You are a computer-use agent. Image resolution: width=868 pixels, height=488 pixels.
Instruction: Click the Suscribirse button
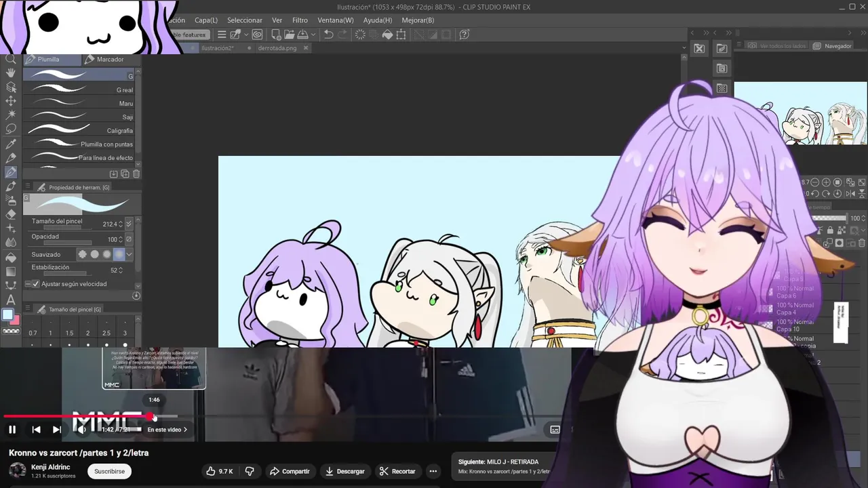pyautogui.click(x=109, y=471)
